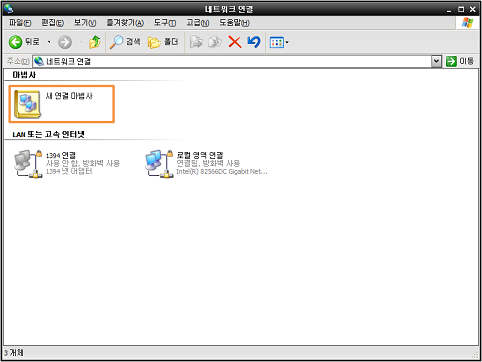This screenshot has width=482, height=362.
Task: Open the back history dropdown arrow
Action: (x=49, y=42)
